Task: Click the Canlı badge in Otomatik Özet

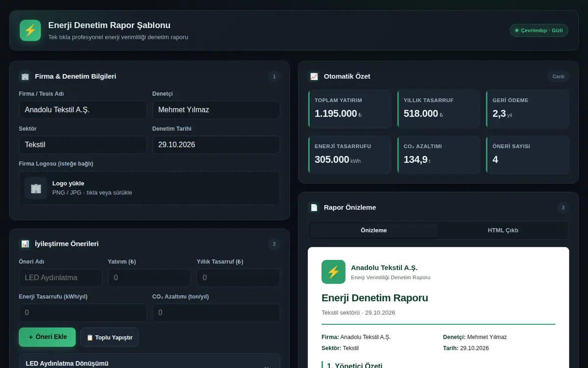Action: click(x=559, y=77)
